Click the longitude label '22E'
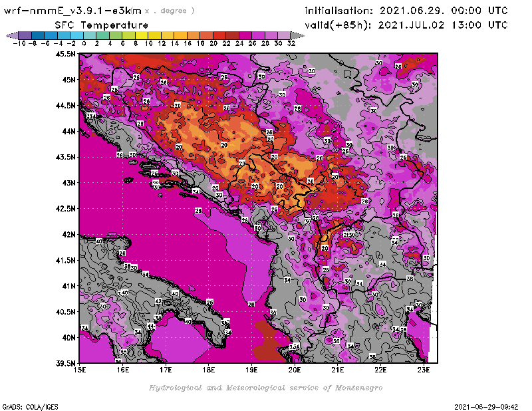Viewport: 532px width, 411px height. pyautogui.click(x=380, y=370)
